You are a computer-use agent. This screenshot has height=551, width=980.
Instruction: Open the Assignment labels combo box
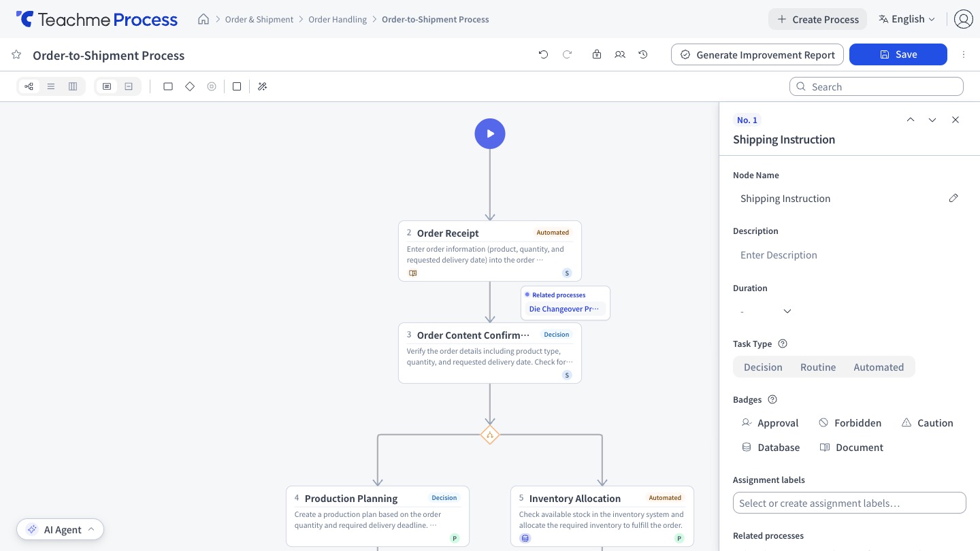coord(849,503)
